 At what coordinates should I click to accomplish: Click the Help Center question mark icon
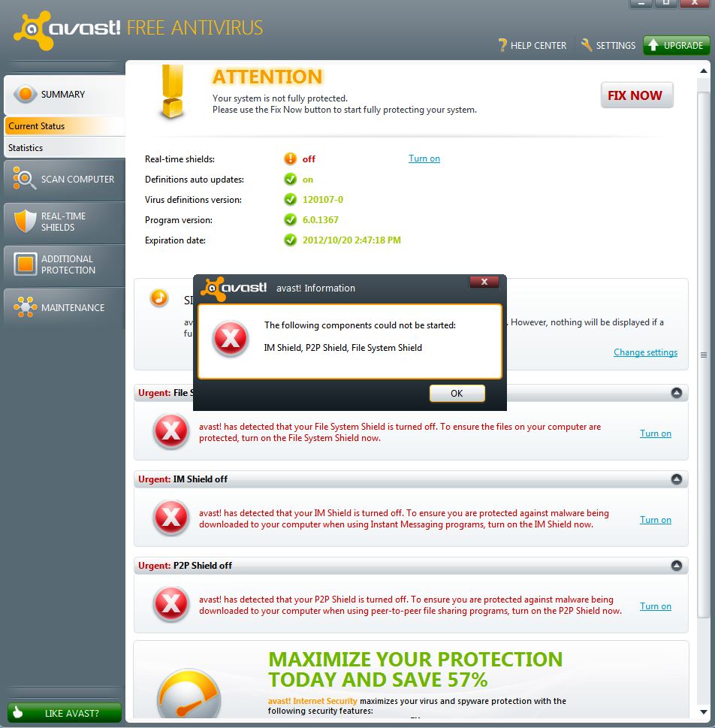502,45
